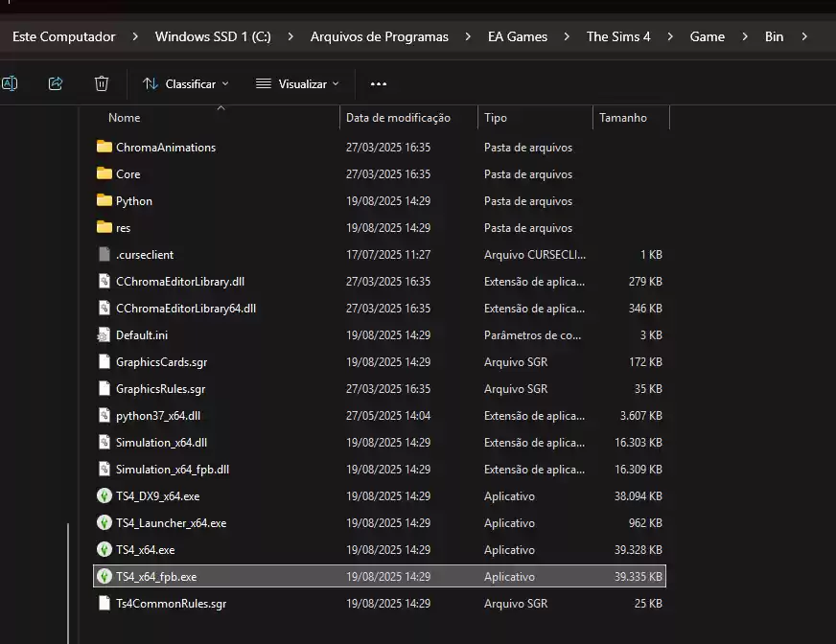Select the TS4_DX9_x64.exe file icon
This screenshot has width=836, height=644.
tap(104, 496)
